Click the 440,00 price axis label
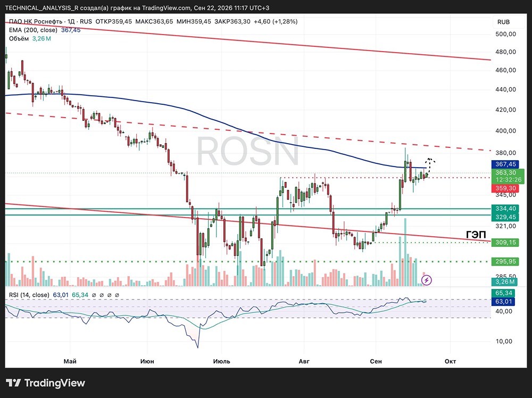 [x=505, y=89]
